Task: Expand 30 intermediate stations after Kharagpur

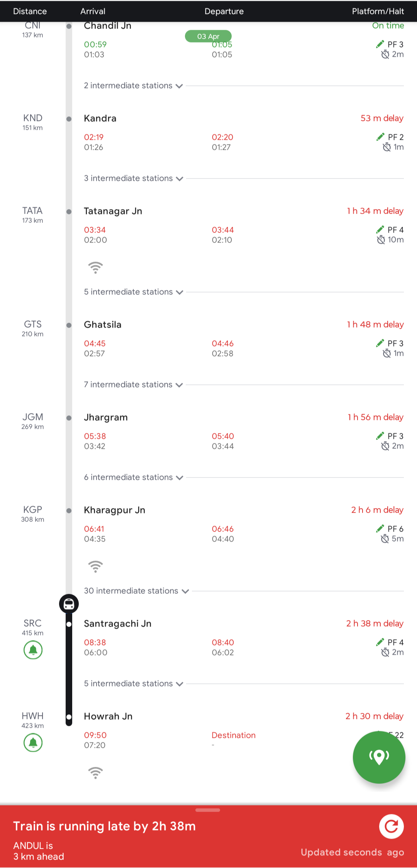Action: [136, 591]
